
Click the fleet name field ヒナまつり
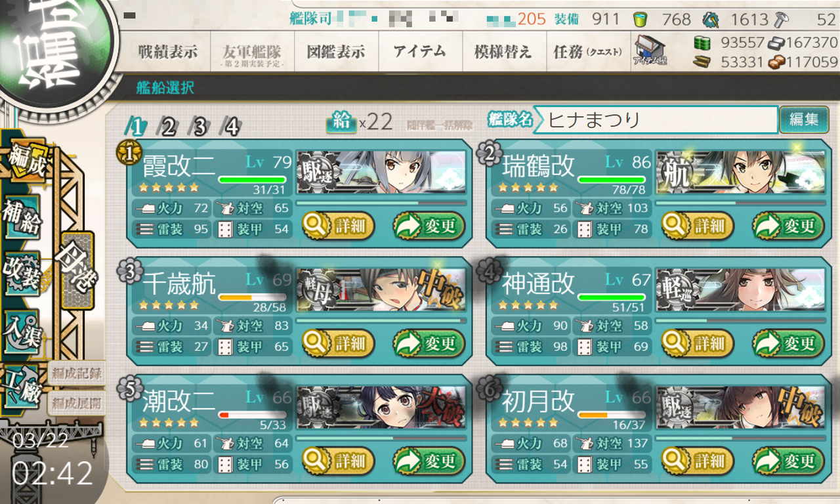[x=656, y=120]
